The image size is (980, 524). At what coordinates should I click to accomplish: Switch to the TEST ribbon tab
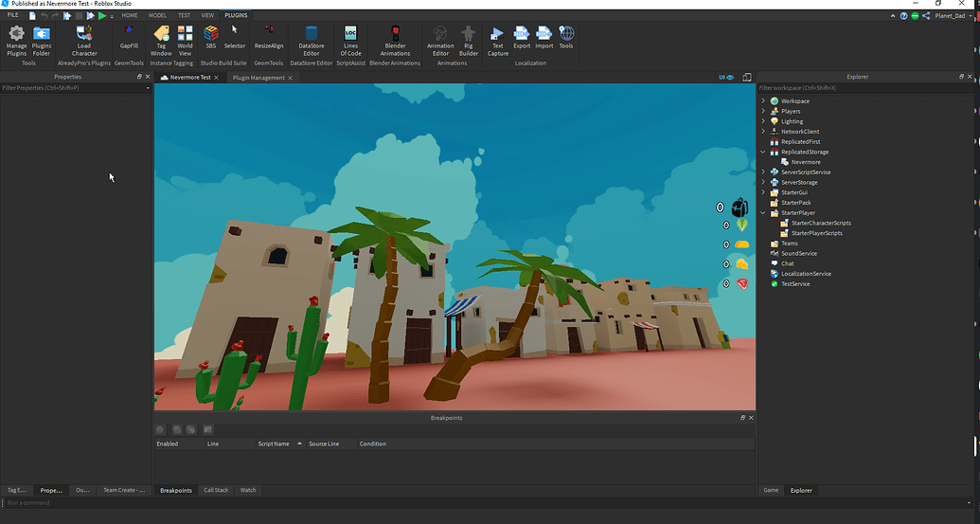[x=184, y=15]
